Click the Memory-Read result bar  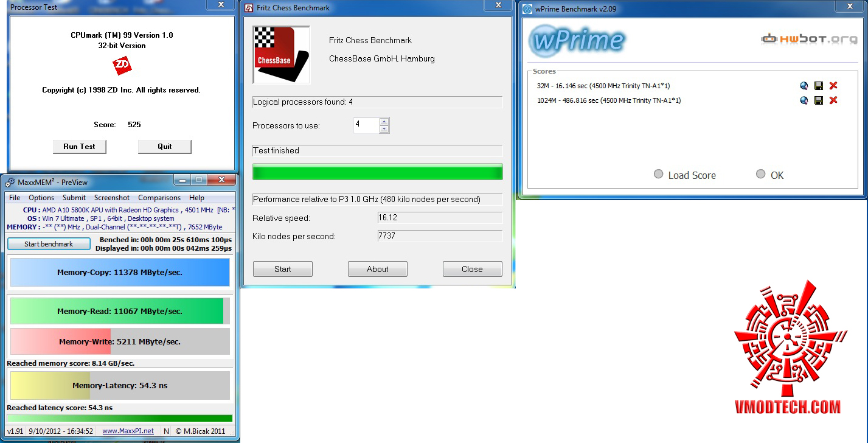[120, 311]
